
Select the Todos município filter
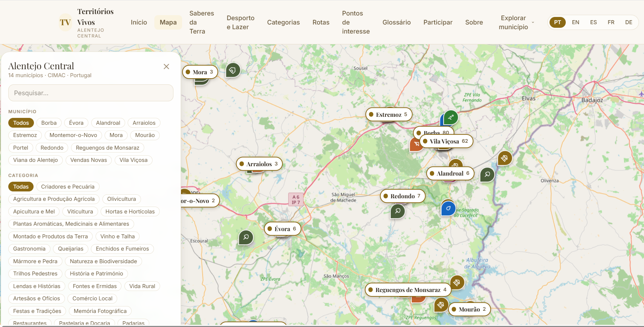click(x=21, y=123)
